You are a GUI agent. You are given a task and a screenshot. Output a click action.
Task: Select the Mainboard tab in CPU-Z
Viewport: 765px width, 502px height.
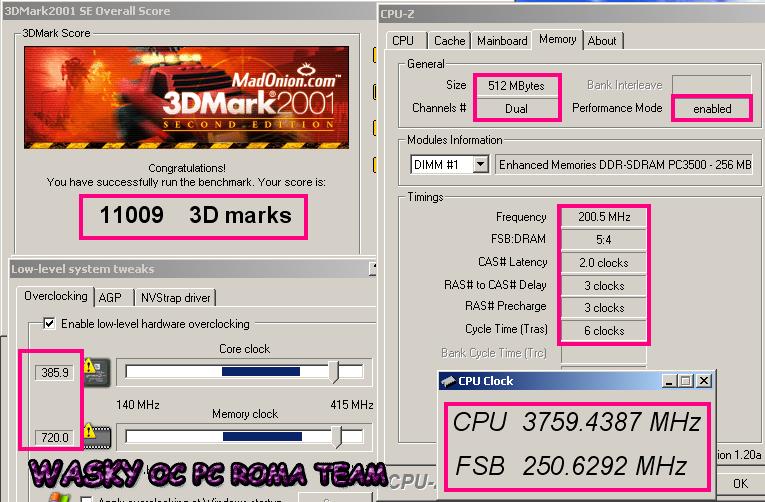click(x=502, y=41)
